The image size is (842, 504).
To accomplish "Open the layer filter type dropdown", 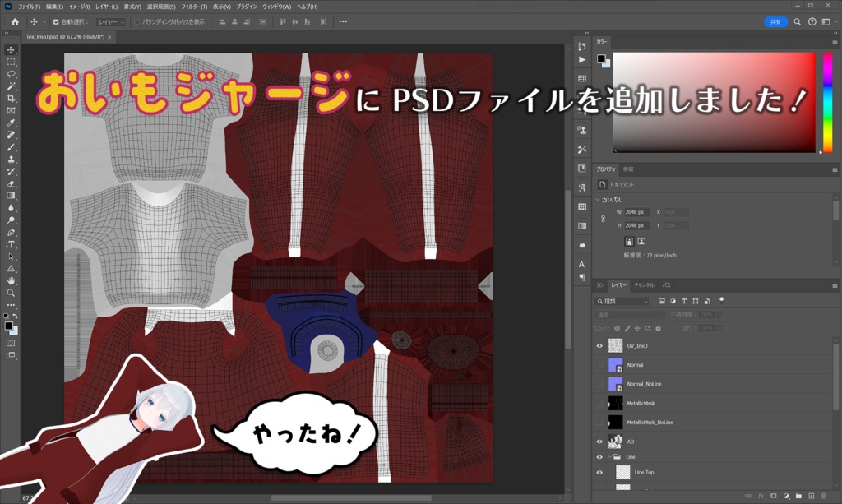I will (621, 299).
